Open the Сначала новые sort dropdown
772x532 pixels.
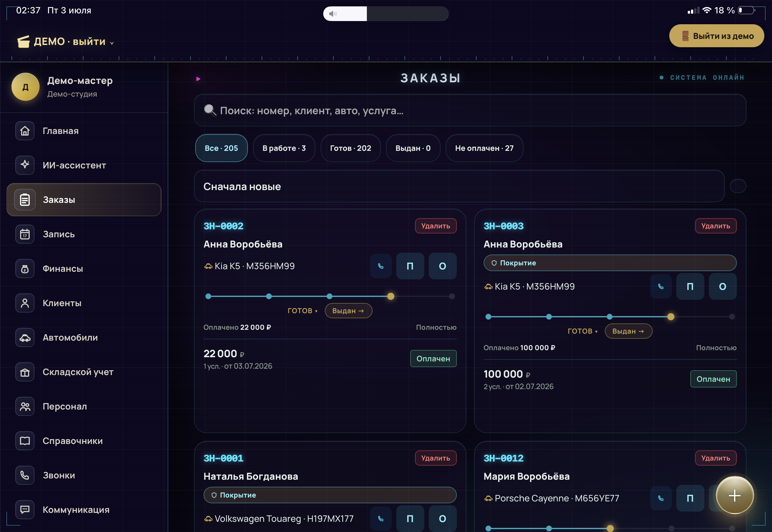pos(459,186)
